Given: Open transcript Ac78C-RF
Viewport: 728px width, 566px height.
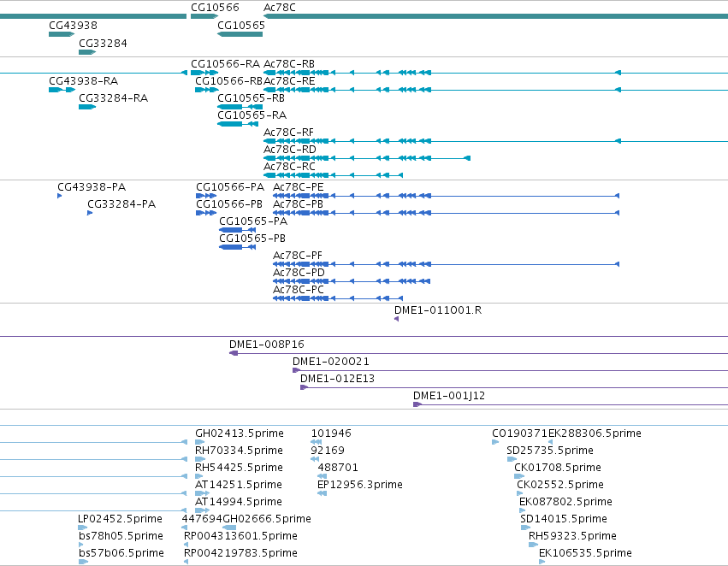Looking at the screenshot, I should pos(288,133).
